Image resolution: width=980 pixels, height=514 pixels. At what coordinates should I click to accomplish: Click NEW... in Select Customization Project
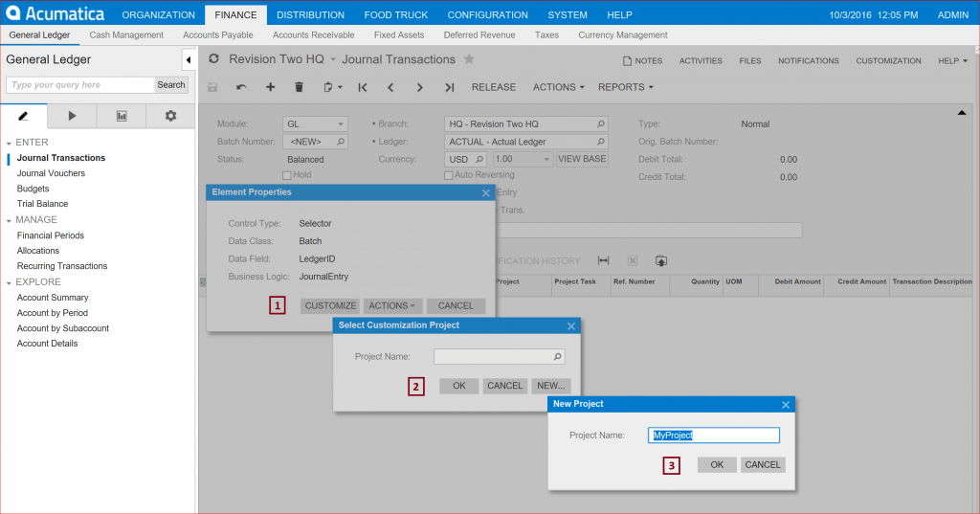(x=550, y=386)
